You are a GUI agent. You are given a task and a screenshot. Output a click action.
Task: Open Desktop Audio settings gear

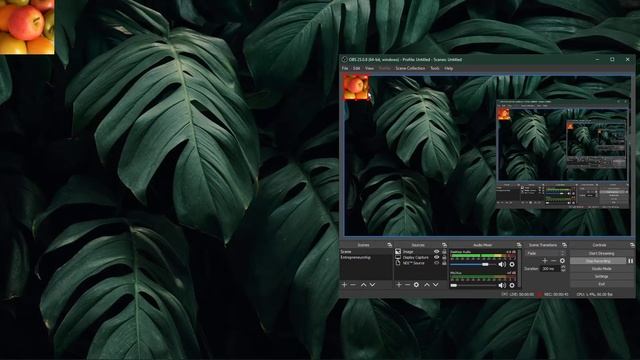pyautogui.click(x=512, y=264)
